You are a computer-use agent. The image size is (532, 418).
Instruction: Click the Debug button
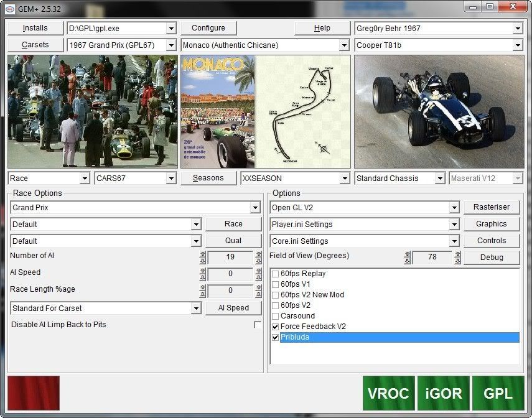coord(492,258)
